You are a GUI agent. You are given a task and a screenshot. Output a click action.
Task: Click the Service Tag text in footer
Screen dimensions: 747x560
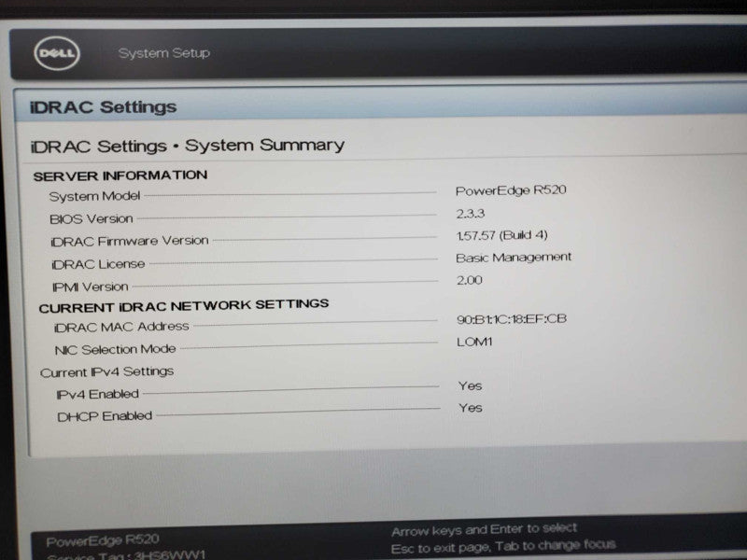coord(126,555)
